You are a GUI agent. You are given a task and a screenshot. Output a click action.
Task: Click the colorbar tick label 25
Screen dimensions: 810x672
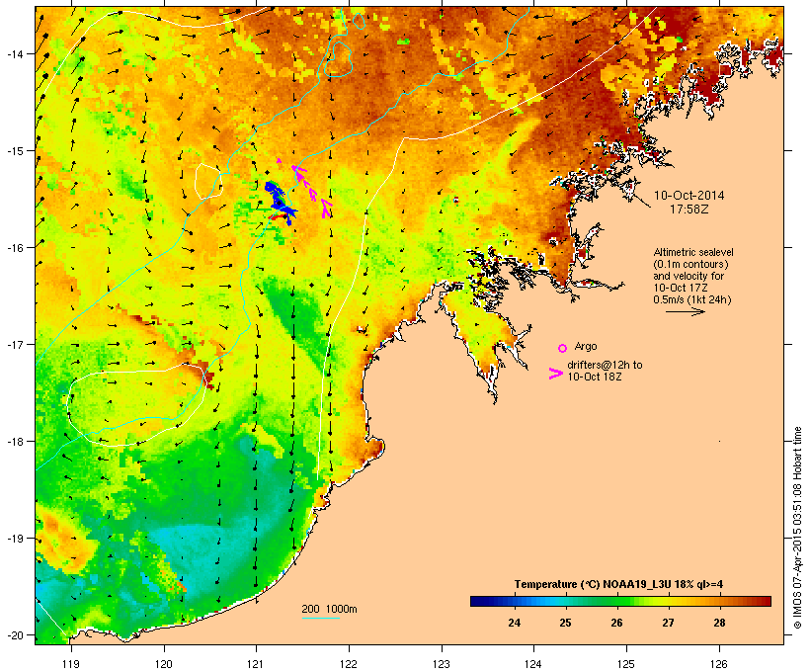(x=566, y=623)
